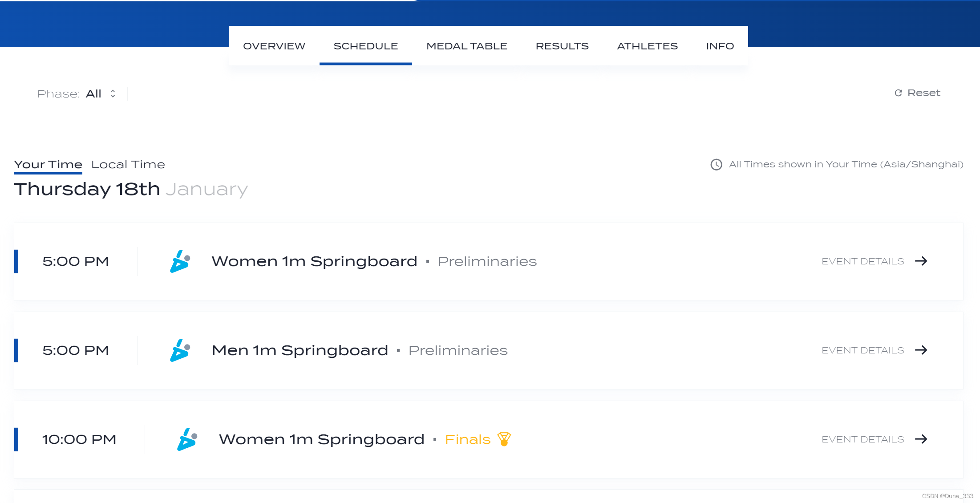Click diving icon for Women 1m Springboard Finals

coord(187,439)
